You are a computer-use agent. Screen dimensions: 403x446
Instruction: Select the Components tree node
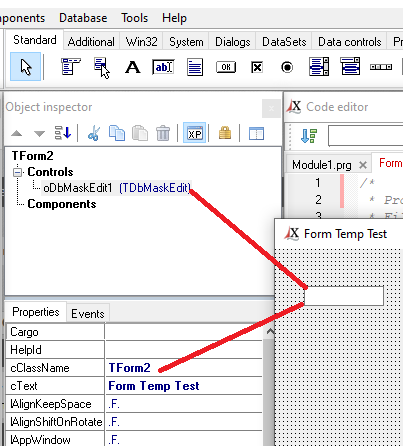pyautogui.click(x=62, y=204)
